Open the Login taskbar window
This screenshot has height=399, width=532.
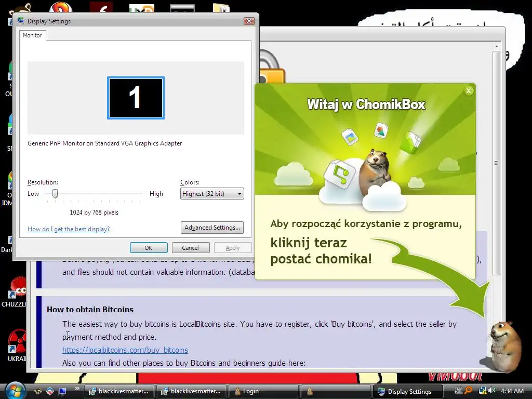(263, 391)
